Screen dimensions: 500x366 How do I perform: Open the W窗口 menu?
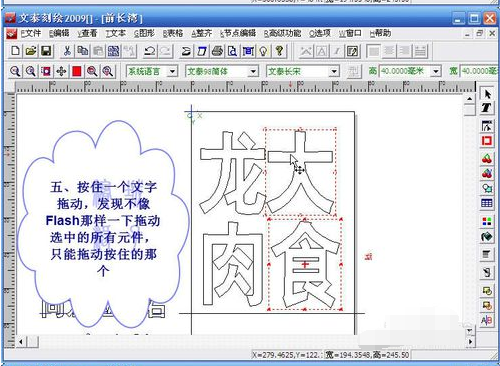coord(350,33)
